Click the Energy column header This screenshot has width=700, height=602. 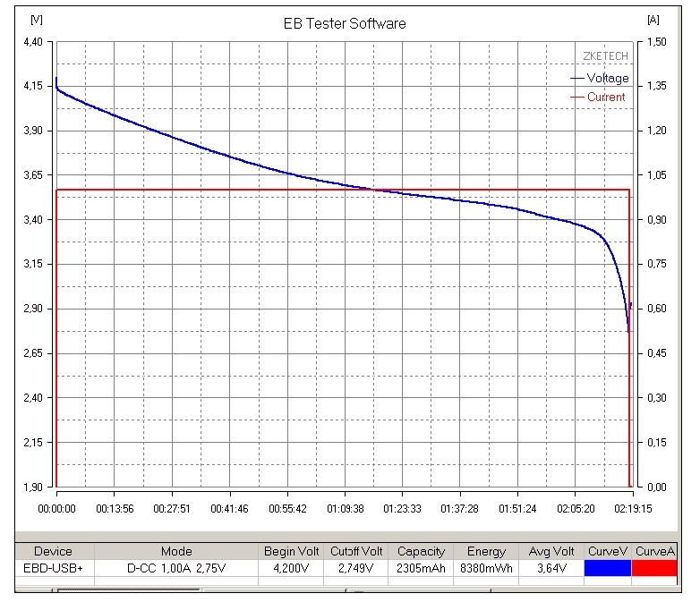point(486,551)
